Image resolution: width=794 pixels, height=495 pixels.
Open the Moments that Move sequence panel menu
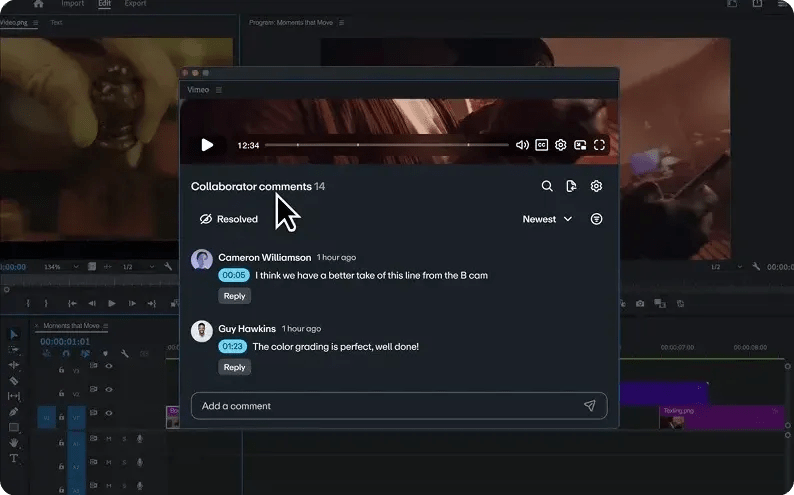(106, 326)
